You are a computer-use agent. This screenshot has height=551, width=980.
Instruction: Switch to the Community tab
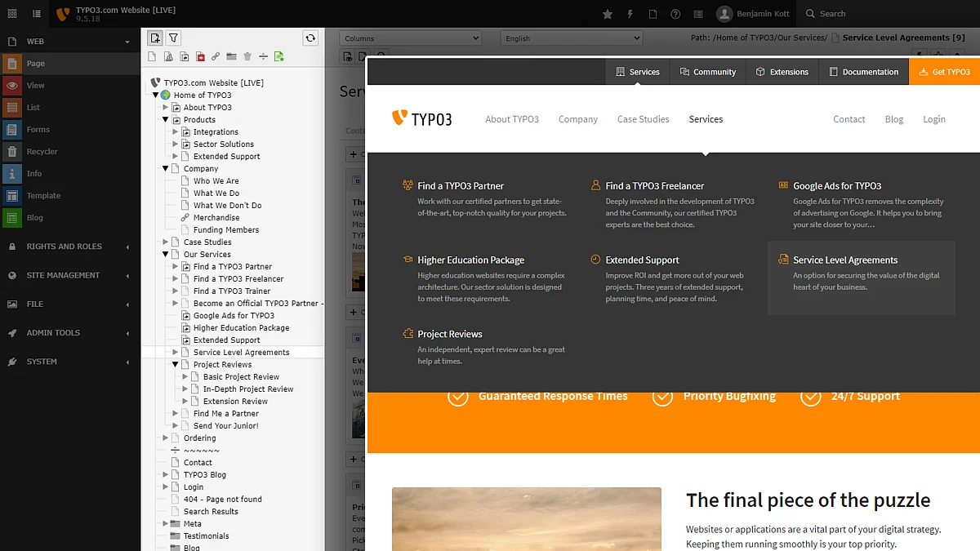(708, 72)
